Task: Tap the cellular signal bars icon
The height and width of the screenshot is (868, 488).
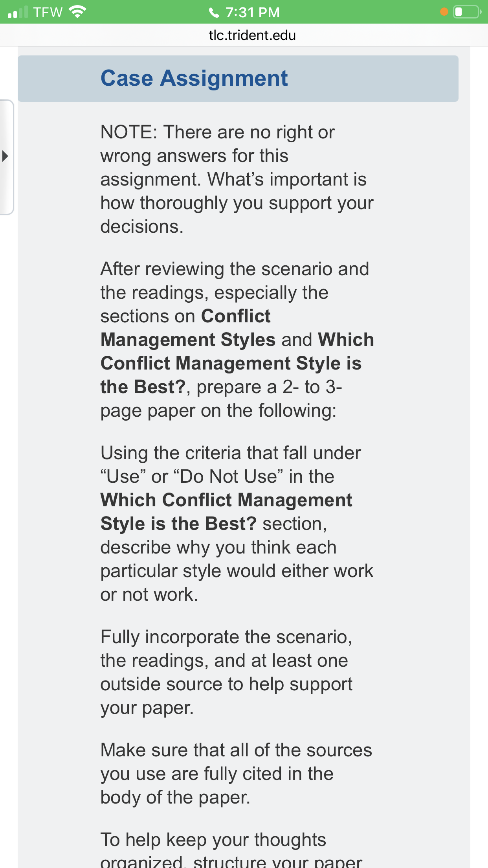Action: click(18, 12)
